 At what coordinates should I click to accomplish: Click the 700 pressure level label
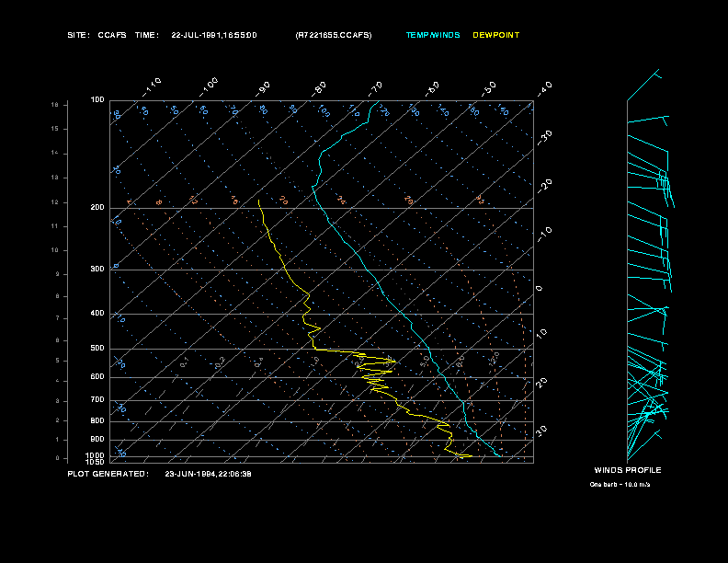(x=97, y=399)
